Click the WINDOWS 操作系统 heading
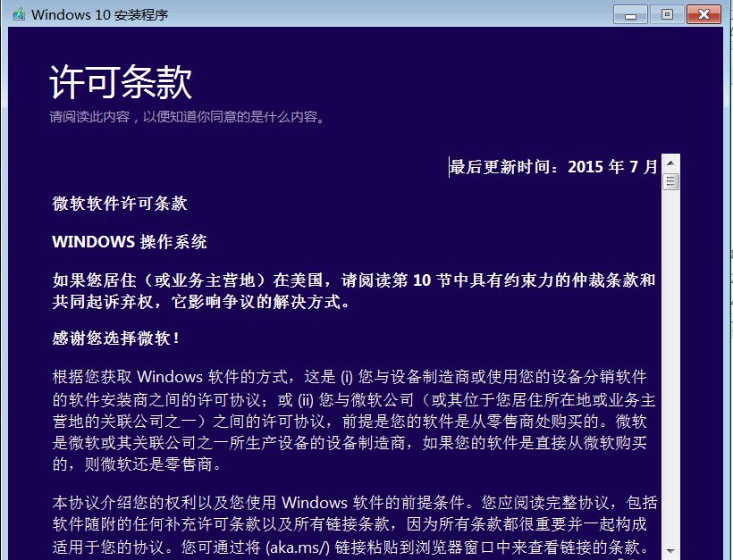Viewport: 733px width, 560px height. point(129,241)
